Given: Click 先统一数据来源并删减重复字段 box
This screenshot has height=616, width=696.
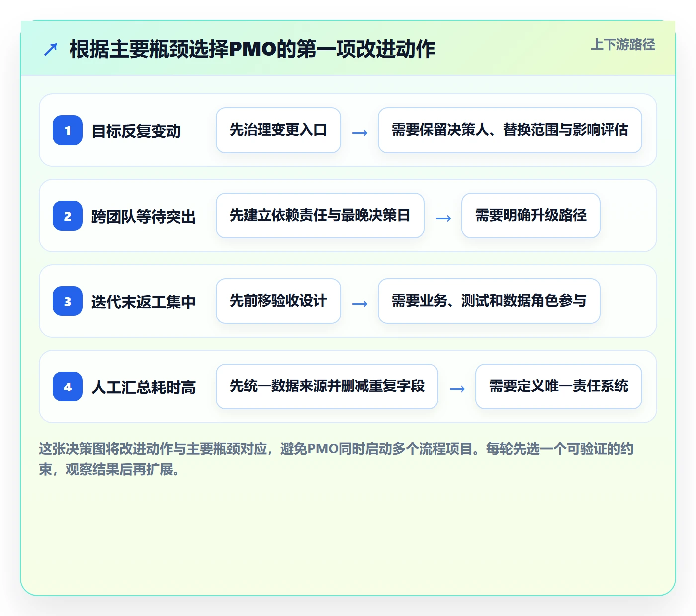Looking at the screenshot, I should pos(327,386).
